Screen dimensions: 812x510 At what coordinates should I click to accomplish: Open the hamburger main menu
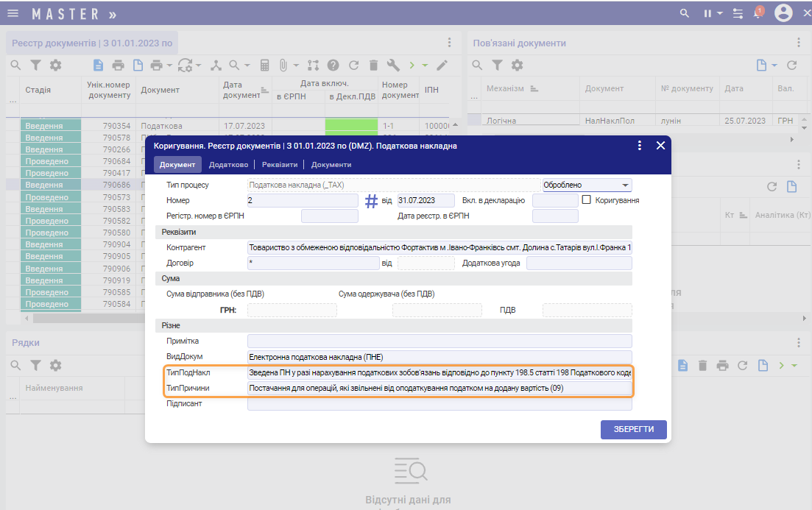13,14
